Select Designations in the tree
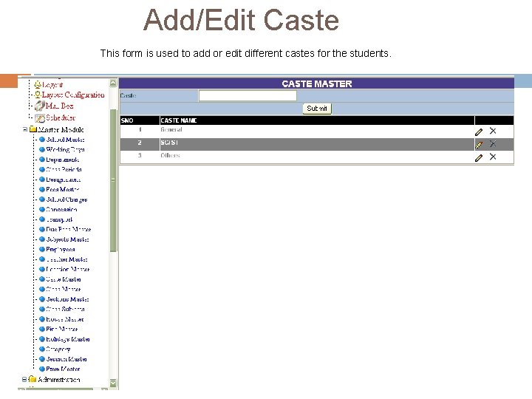Image resolution: width=532 pixels, height=399 pixels. click(x=64, y=180)
